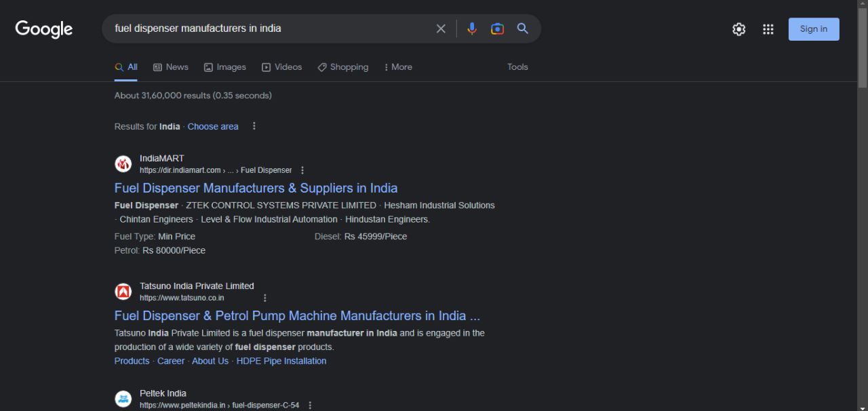The image size is (868, 411).
Task: Open three-dot menu beside IndiaMART URL
Action: 302,170
